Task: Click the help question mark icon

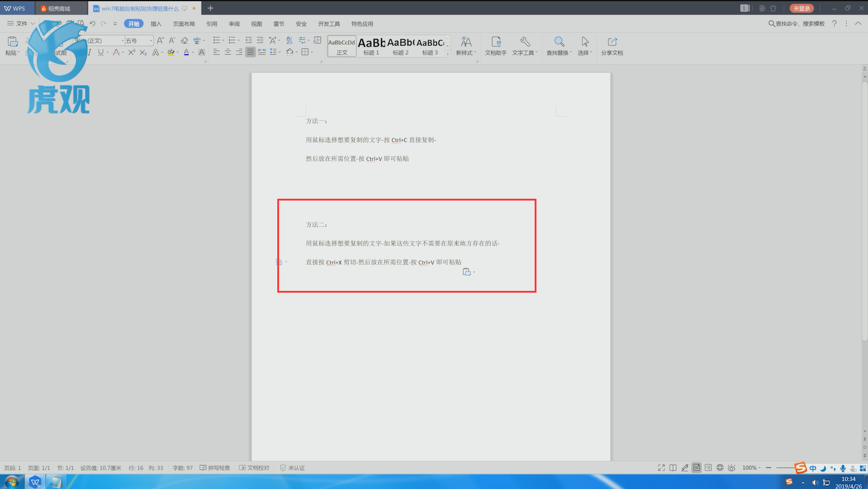Action: tap(834, 23)
